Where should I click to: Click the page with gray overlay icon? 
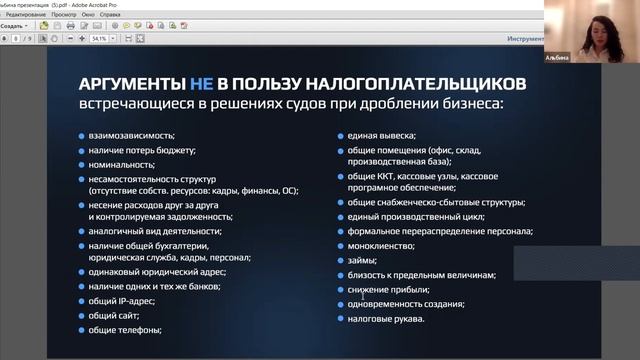point(161,26)
